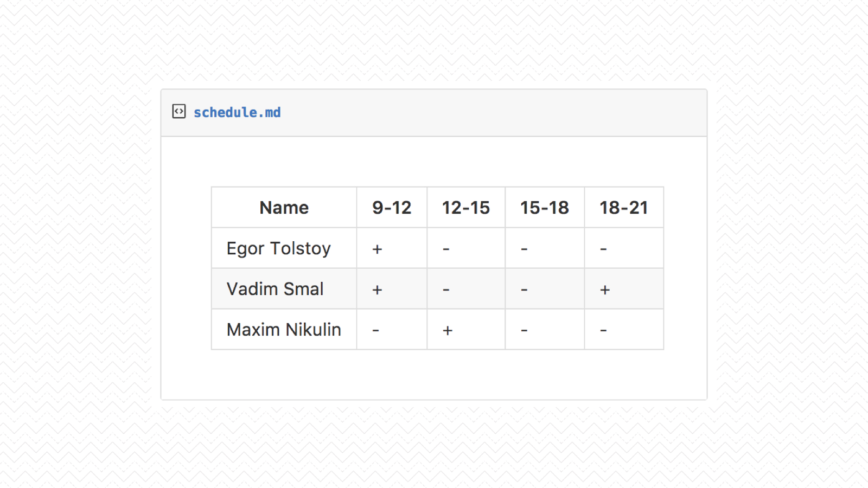Select the 15-18 column header
Screen dimensions: 868x488
coord(544,208)
